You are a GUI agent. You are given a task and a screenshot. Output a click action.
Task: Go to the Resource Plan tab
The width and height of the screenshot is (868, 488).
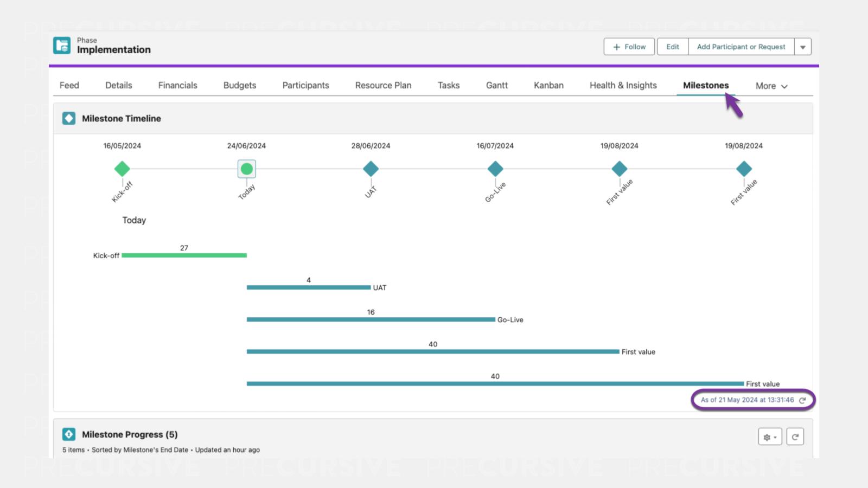(x=383, y=86)
